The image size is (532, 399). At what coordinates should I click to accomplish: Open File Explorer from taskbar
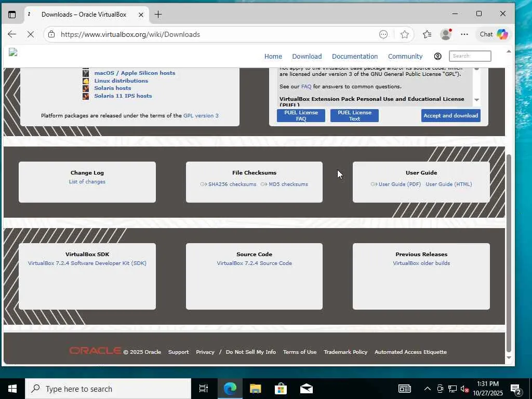point(255,389)
